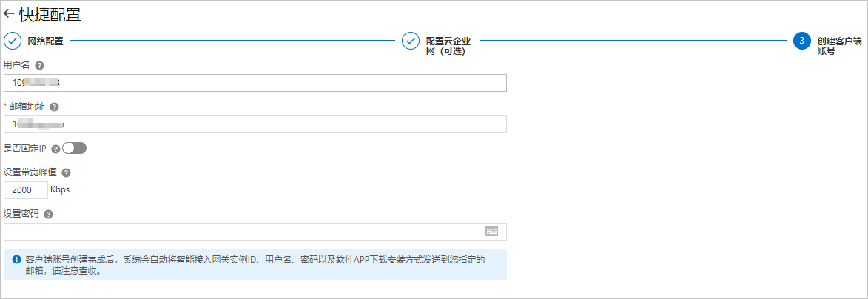Click the checkmark for 配置云企业网 step
The height and width of the screenshot is (299, 868).
pyautogui.click(x=410, y=41)
